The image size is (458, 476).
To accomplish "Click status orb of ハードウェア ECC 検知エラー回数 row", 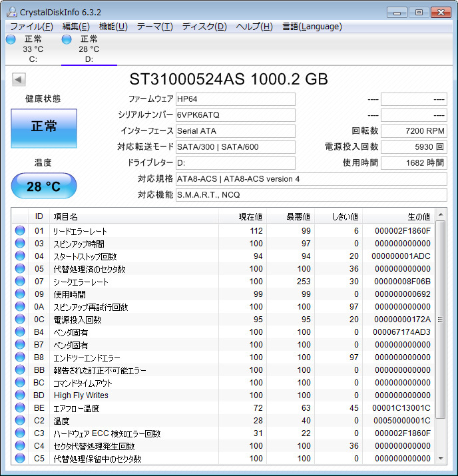I will (x=20, y=433).
